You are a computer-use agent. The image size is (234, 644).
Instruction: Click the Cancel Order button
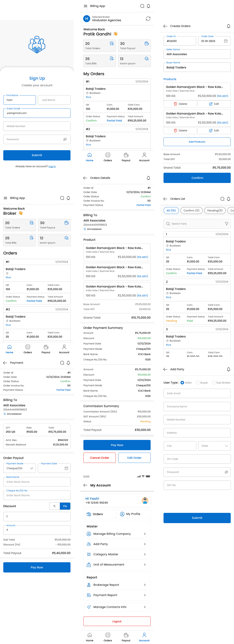(100, 458)
